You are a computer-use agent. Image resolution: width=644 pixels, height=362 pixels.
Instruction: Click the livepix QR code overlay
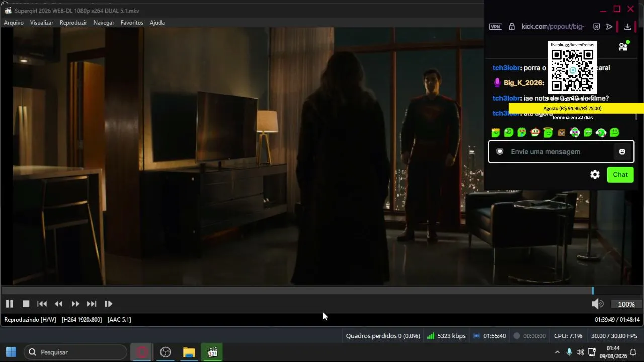[x=573, y=70]
